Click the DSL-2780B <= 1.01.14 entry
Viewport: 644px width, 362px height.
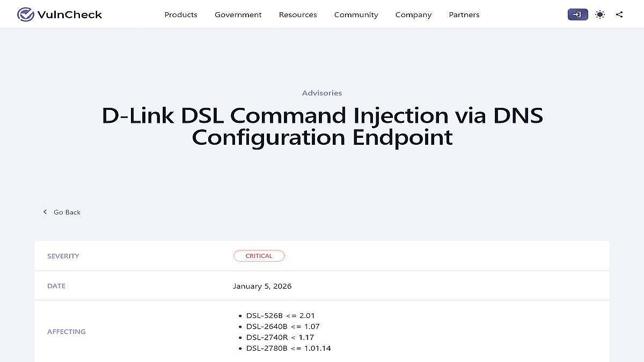tap(288, 348)
